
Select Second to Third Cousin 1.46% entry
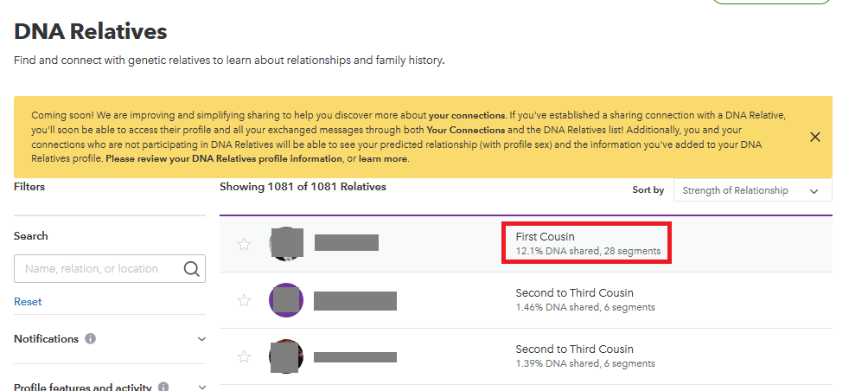526,300
